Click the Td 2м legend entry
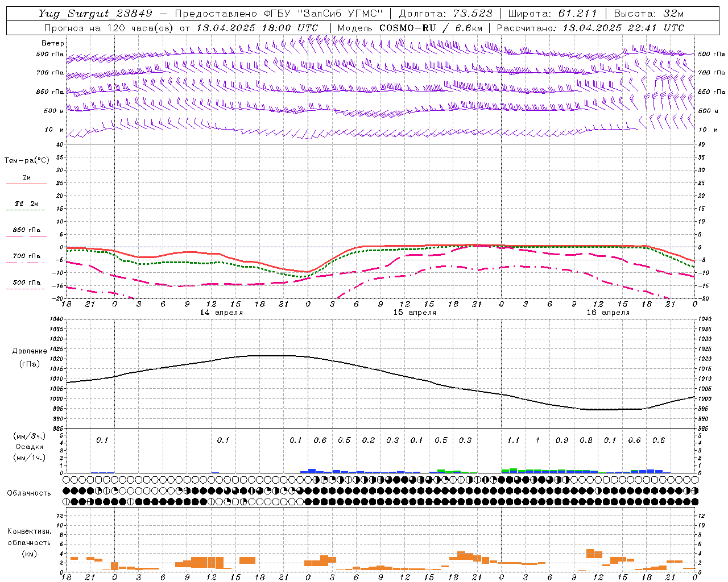Screen dimensions: 728x582 26,206
